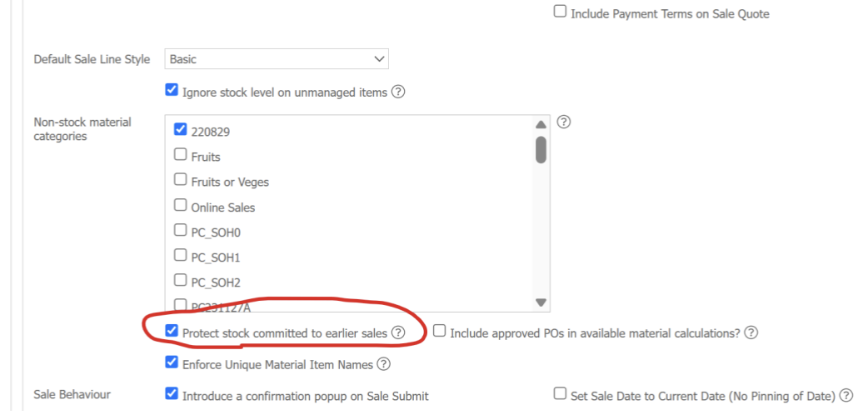Open the Default Sale Line Style dropdown

click(x=277, y=58)
